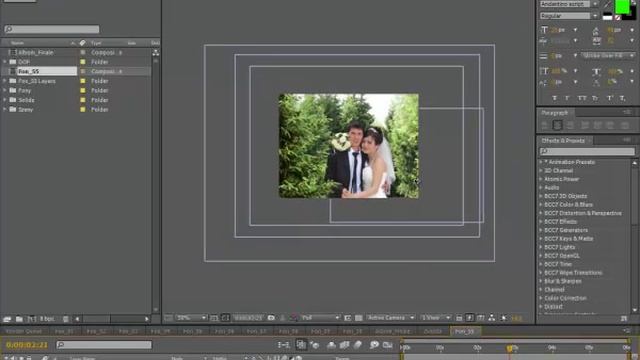Select Distort in effects list
This screenshot has height=360, width=640.
(553, 307)
